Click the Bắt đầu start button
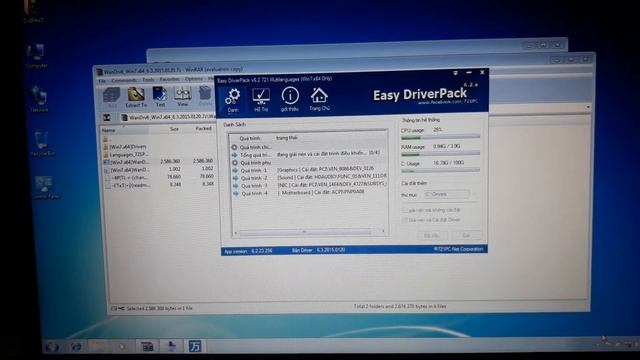Screen dimensions: 640x360 point(433,236)
